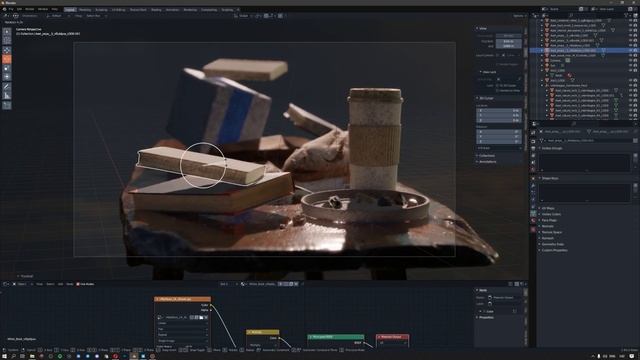Switch to the Layout workspace tab

click(x=70, y=9)
